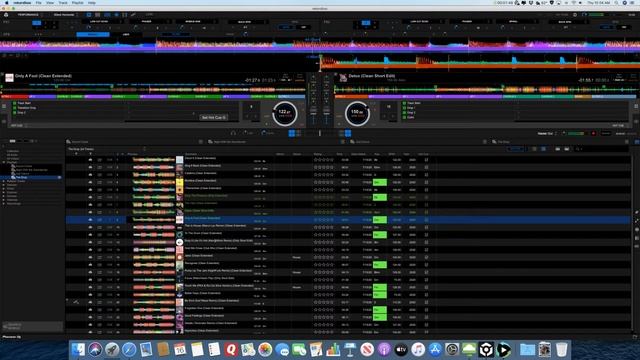Open Finder from the Dock
The height and width of the screenshot is (360, 640).
(78, 350)
